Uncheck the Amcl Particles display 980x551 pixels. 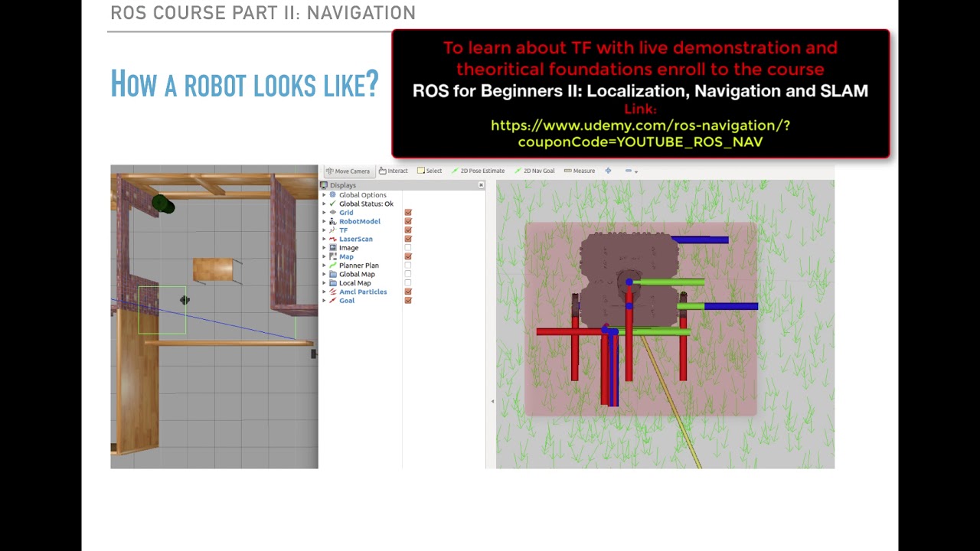[408, 292]
